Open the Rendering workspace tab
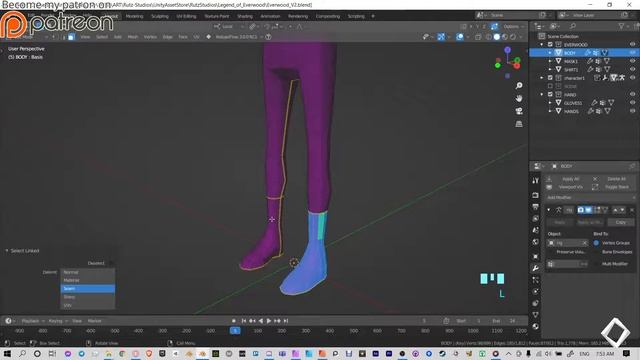This screenshot has height=360, width=640. click(298, 16)
